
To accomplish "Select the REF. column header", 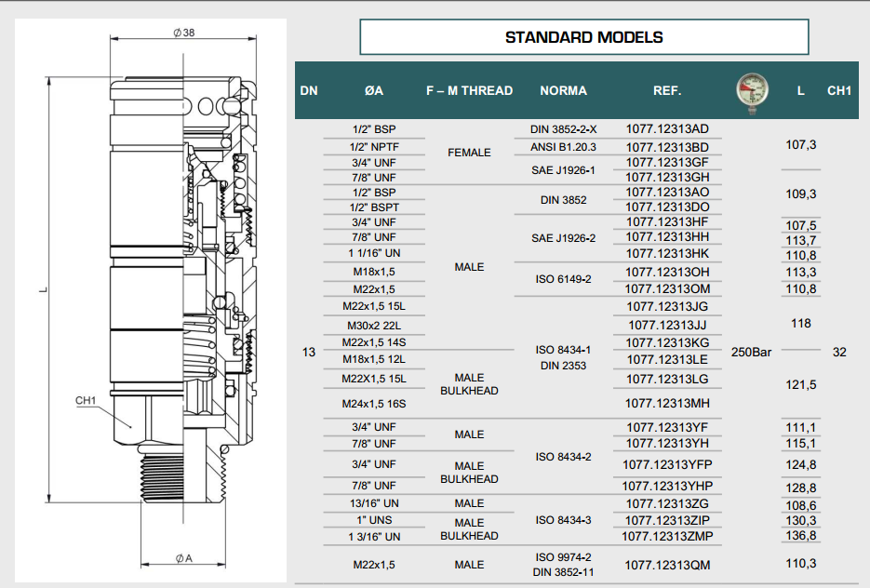I will 666,91.
